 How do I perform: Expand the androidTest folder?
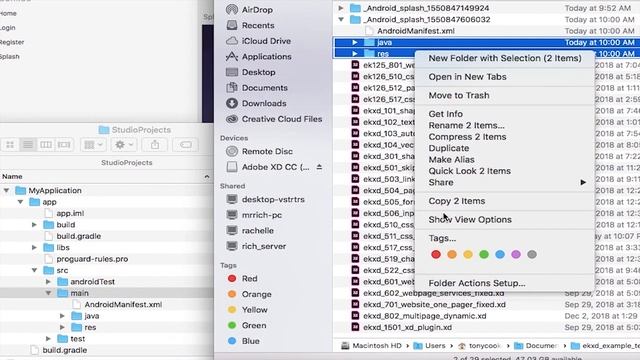[x=48, y=282]
